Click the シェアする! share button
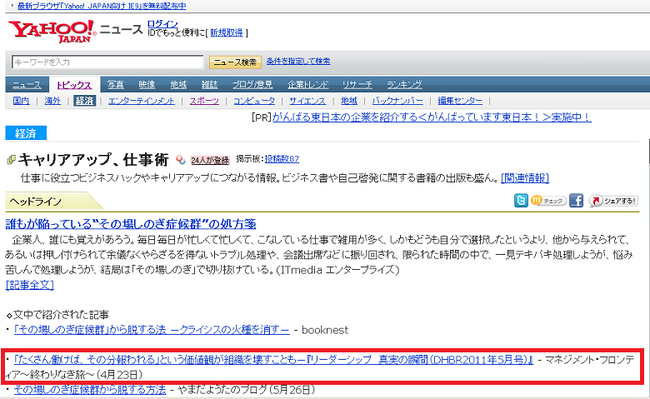Image resolution: width=650 pixels, height=399 pixels. pos(614,201)
